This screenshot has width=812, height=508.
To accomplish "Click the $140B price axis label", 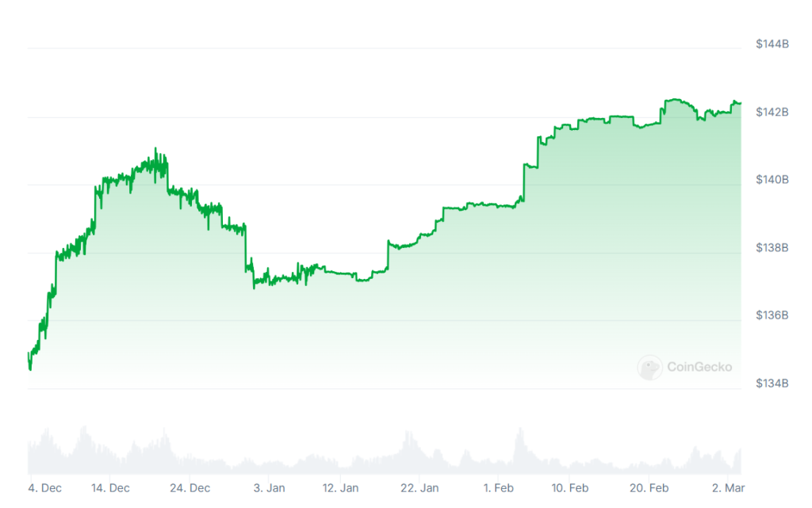I will coord(772,180).
